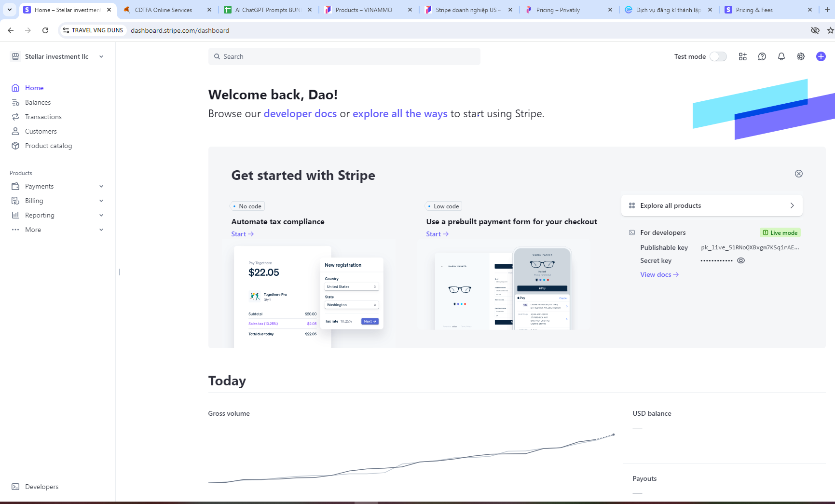Click the Customers person icon

click(x=15, y=131)
